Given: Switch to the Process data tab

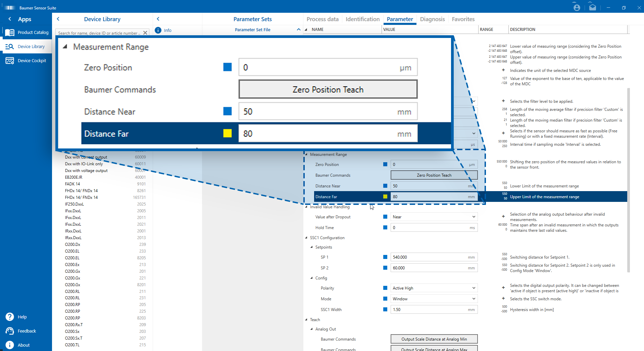Looking at the screenshot, I should 323,19.
